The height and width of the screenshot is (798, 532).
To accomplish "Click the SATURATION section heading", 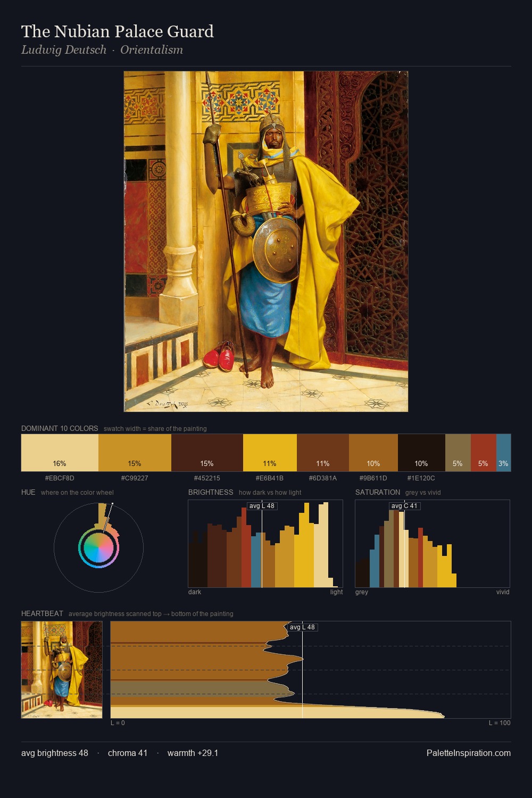I will (x=378, y=492).
